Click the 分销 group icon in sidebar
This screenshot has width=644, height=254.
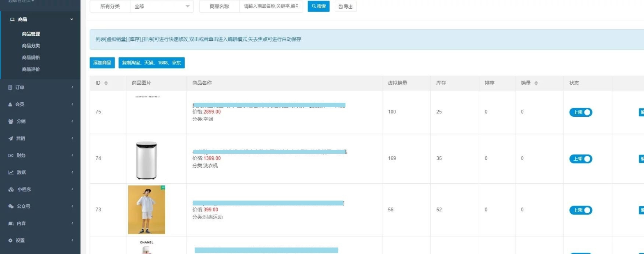click(x=11, y=121)
